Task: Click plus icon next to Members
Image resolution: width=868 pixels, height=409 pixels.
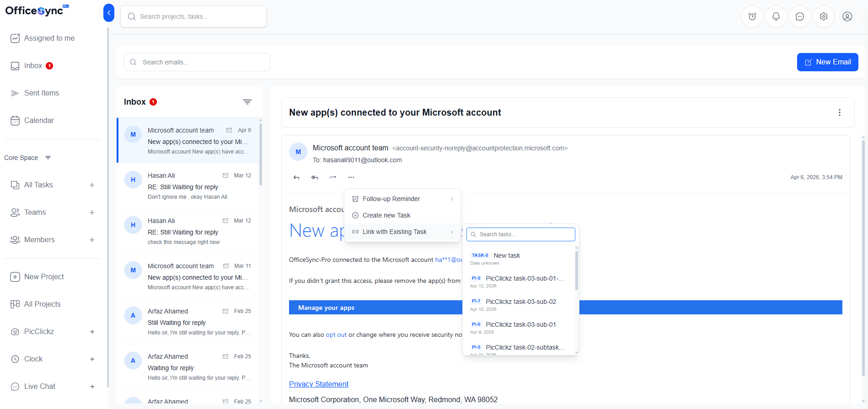Action: click(92, 240)
